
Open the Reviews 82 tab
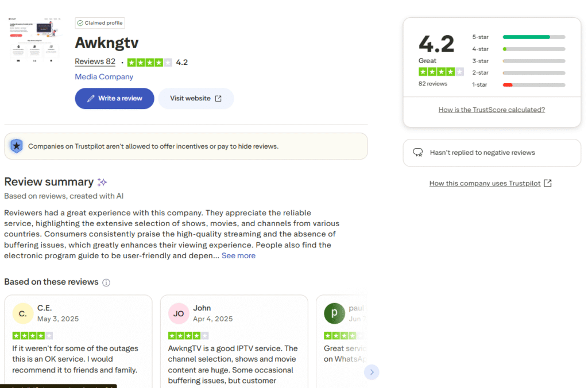pos(95,61)
